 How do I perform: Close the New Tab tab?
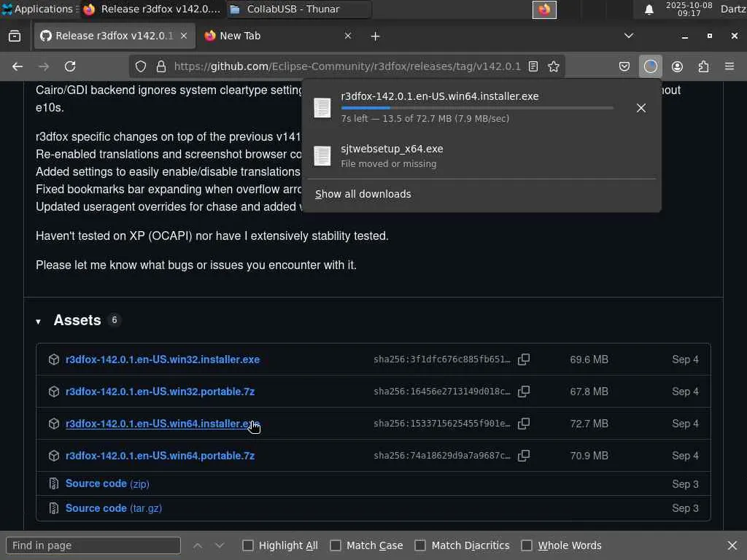(348, 36)
